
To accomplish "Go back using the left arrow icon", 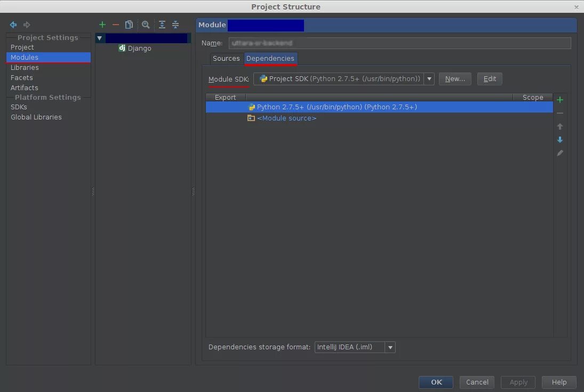I will pyautogui.click(x=13, y=25).
